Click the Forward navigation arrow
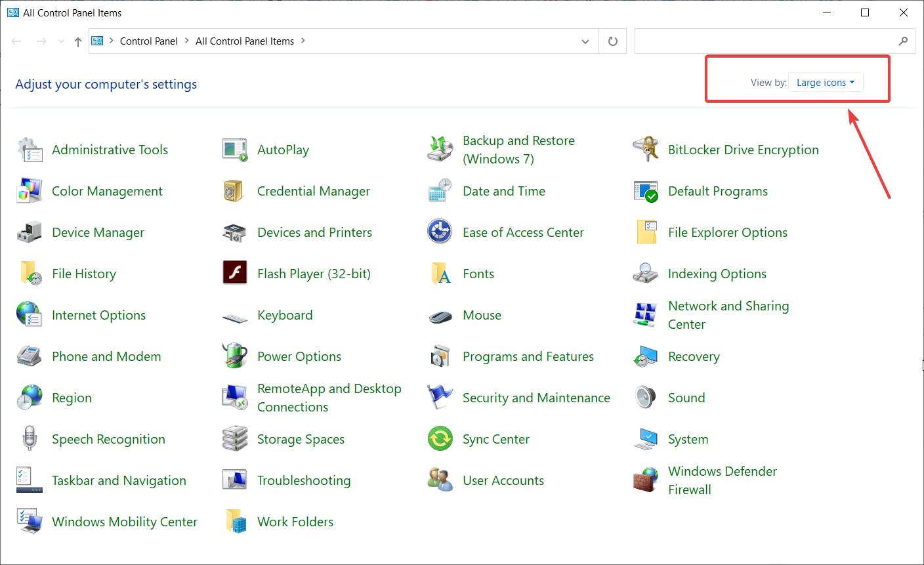Image resolution: width=924 pixels, height=565 pixels. coord(41,41)
